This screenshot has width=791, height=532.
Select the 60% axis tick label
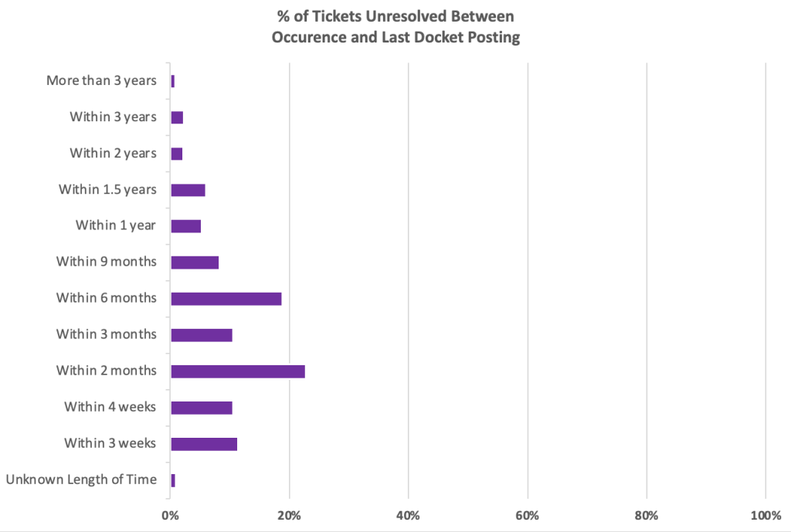point(527,516)
